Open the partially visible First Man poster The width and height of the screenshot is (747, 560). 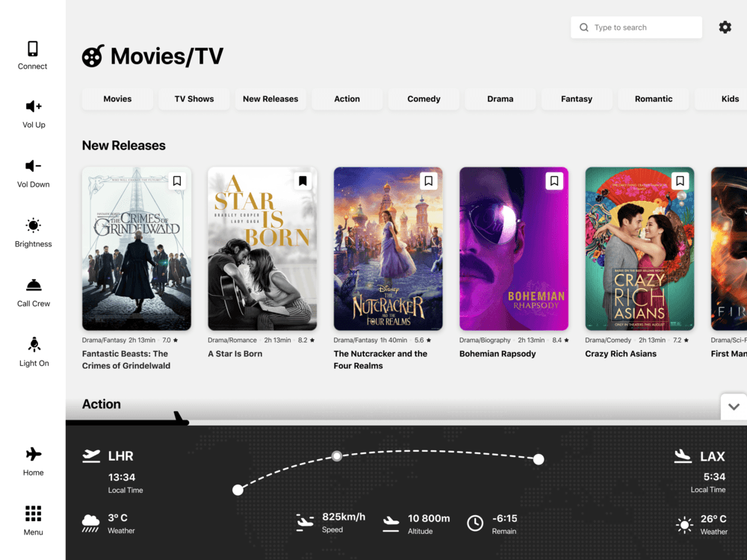[x=729, y=249]
